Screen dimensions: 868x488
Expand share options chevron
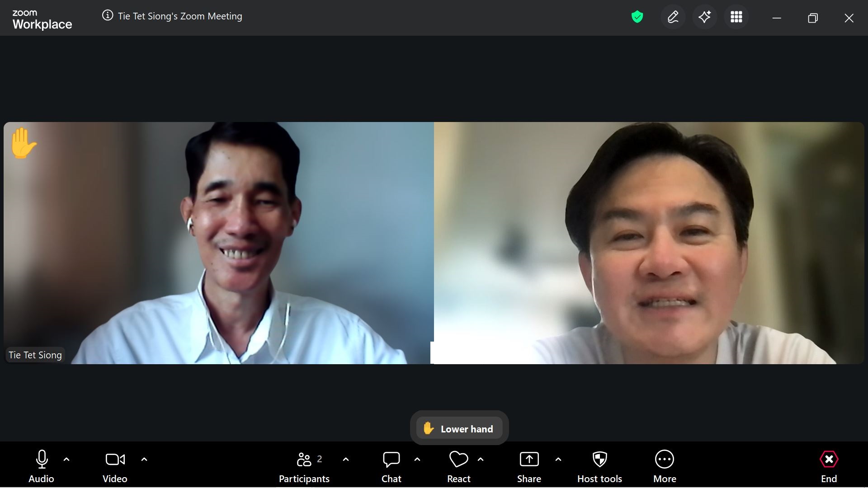pyautogui.click(x=558, y=460)
